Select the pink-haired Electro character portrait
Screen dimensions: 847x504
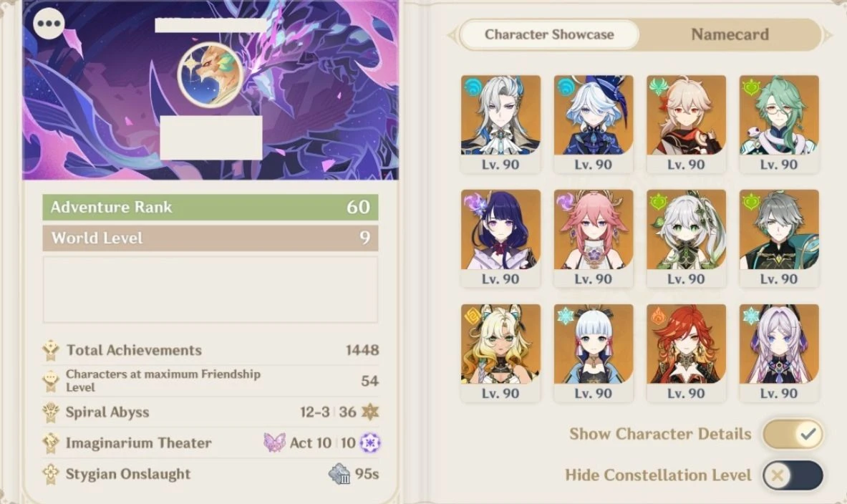tap(593, 238)
